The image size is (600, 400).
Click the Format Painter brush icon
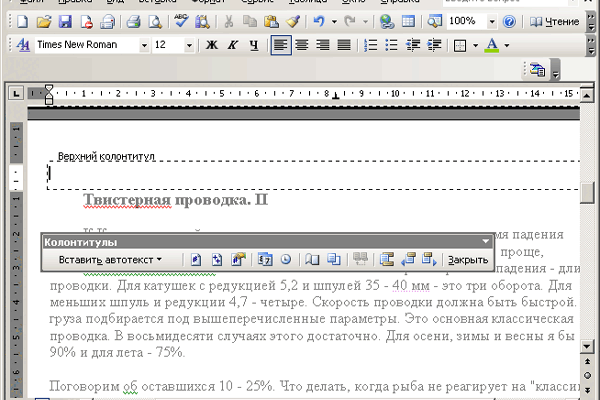pyautogui.click(x=292, y=21)
